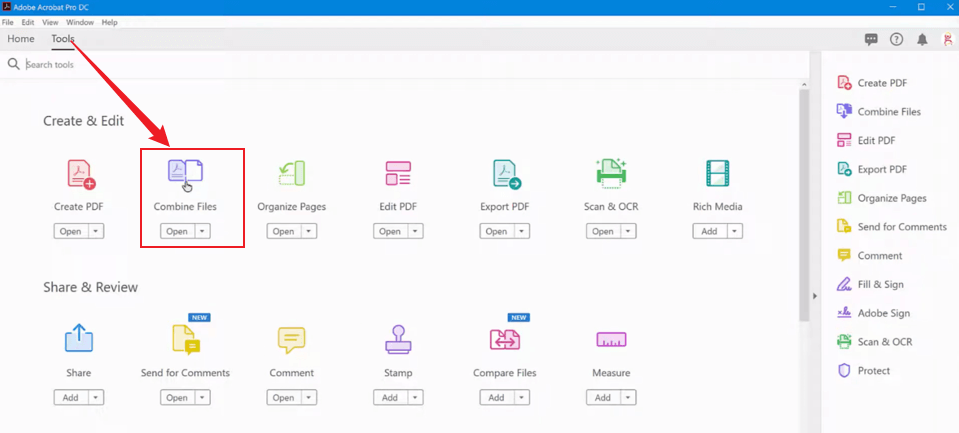Click Open button under Combine Files
Viewport: 959px width, 433px height.
click(177, 231)
